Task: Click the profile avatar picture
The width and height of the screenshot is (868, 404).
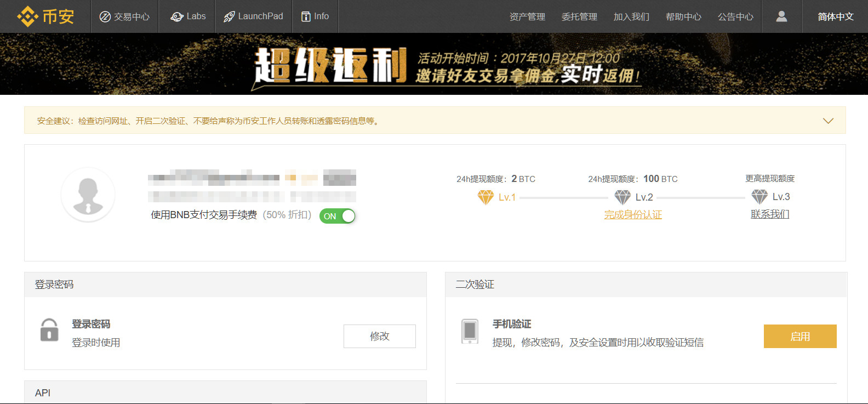Action: pyautogui.click(x=88, y=195)
